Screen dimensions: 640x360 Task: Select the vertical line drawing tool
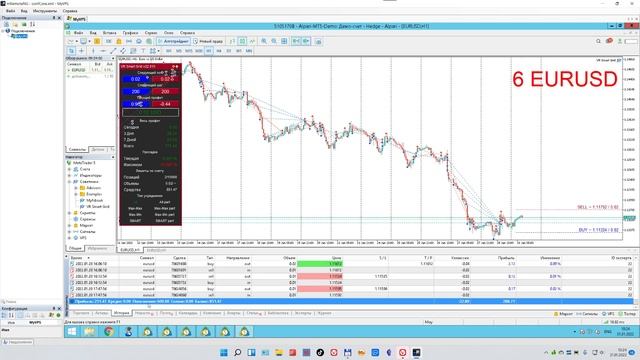93,51
